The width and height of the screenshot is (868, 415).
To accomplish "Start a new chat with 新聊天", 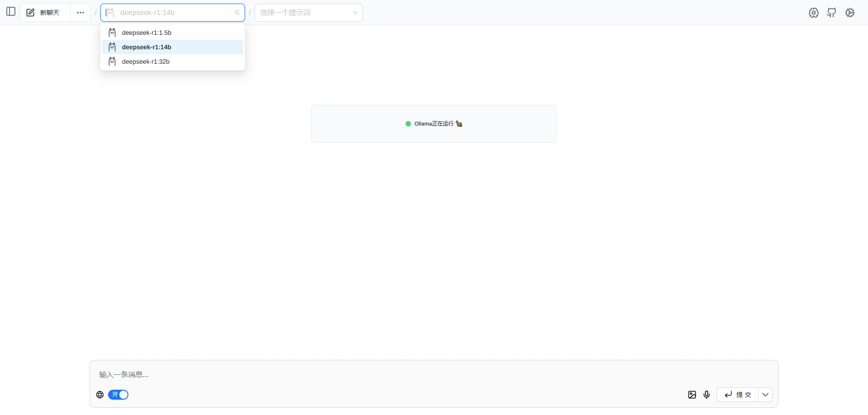I will pos(45,13).
